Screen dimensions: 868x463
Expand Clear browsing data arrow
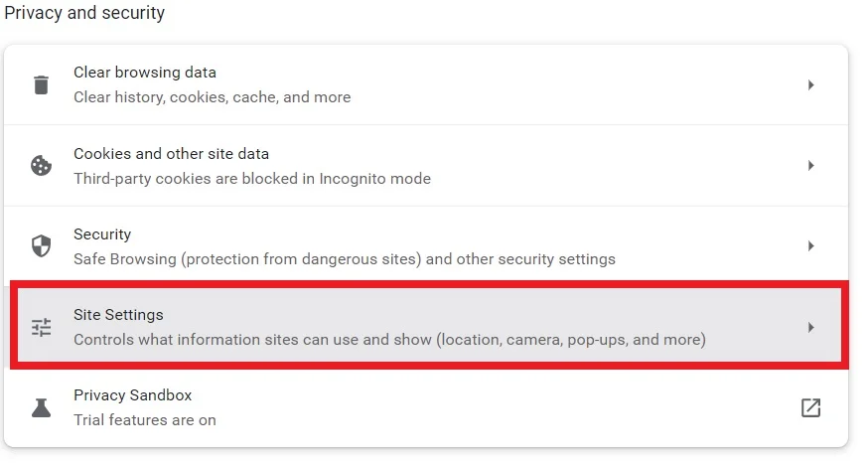(x=810, y=84)
